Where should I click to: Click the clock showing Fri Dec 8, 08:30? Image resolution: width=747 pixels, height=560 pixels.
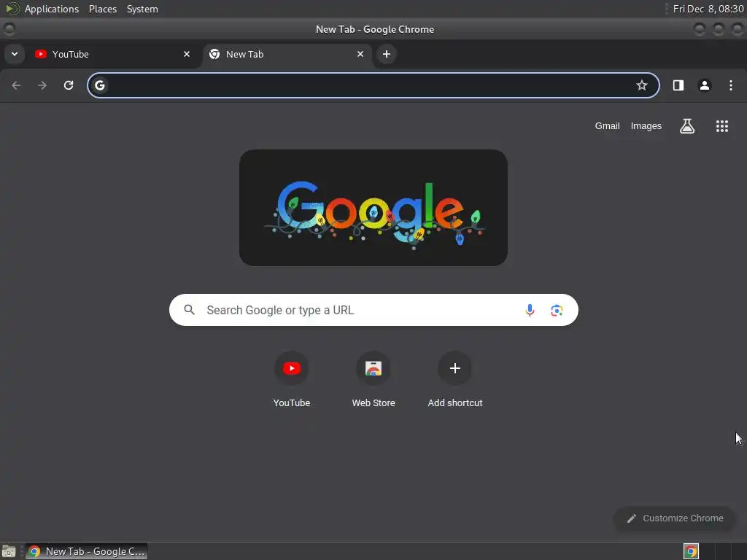(708, 9)
